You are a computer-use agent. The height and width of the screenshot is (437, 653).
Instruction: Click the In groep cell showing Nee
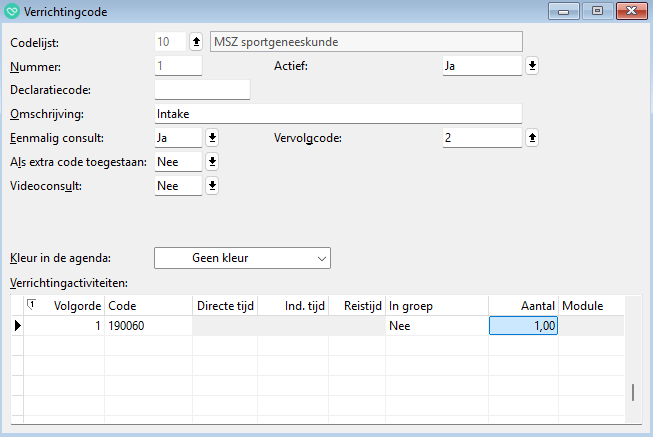coord(437,326)
